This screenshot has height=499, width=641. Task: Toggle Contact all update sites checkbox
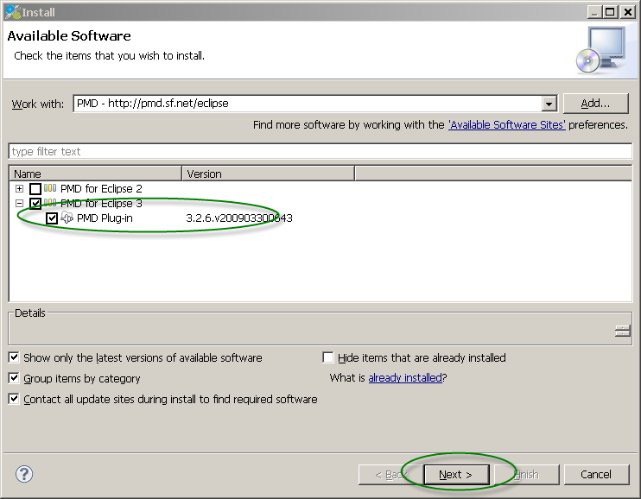coord(13,398)
